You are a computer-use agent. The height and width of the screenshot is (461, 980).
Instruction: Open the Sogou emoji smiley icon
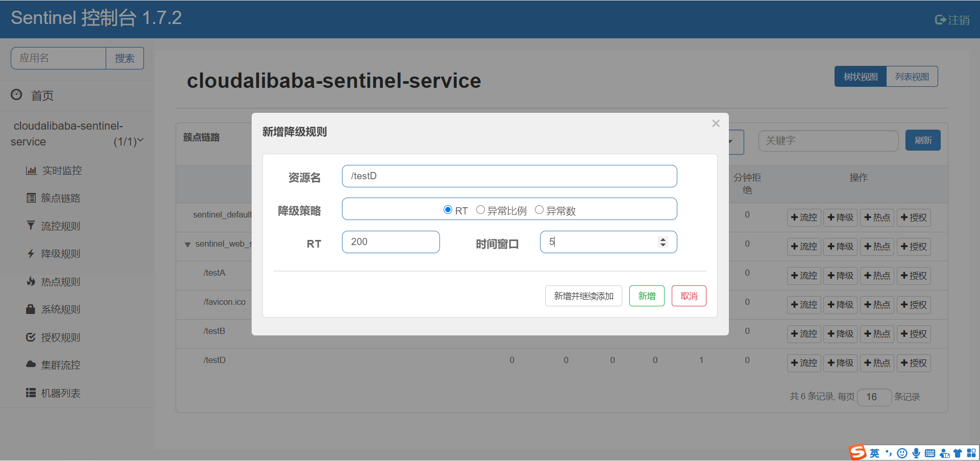point(902,453)
